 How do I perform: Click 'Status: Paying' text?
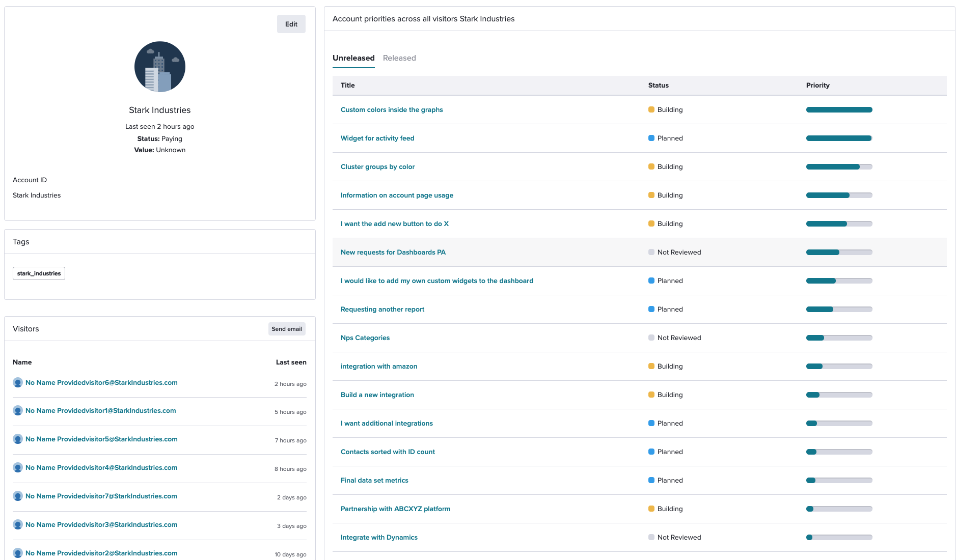pyautogui.click(x=159, y=138)
